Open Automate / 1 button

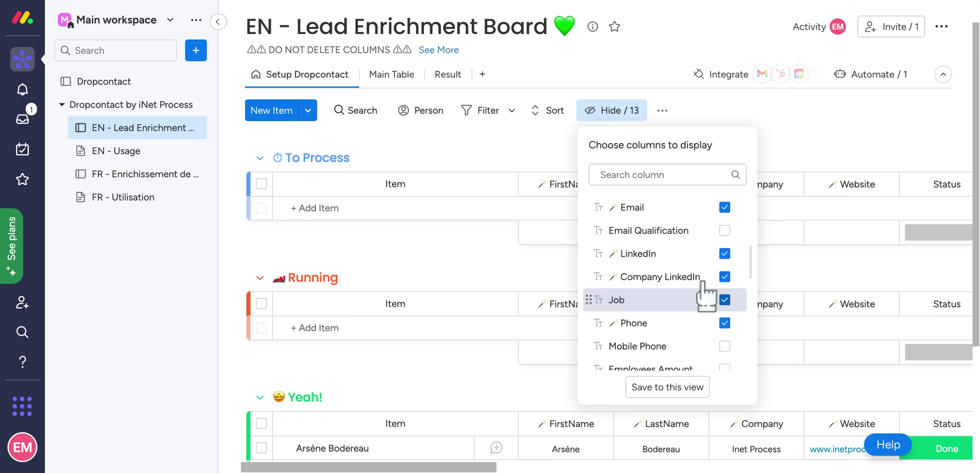click(x=870, y=74)
